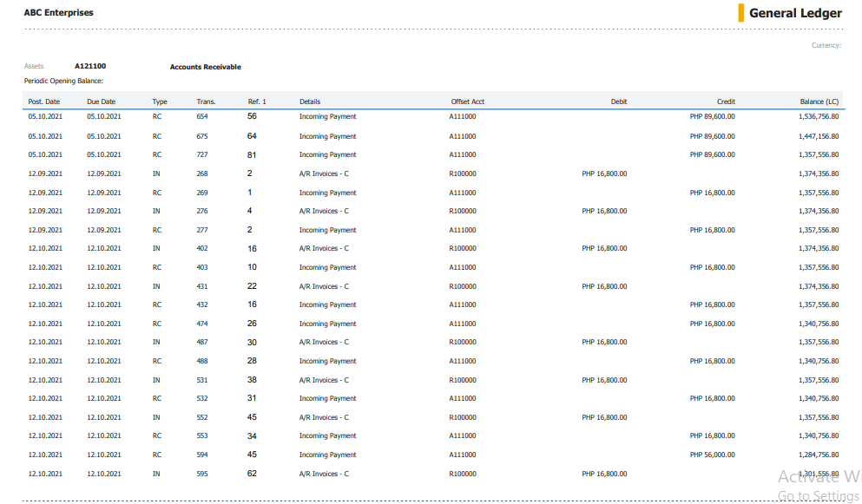This screenshot has height=504, width=862.
Task: Select transaction number 277
Action: [x=202, y=230]
